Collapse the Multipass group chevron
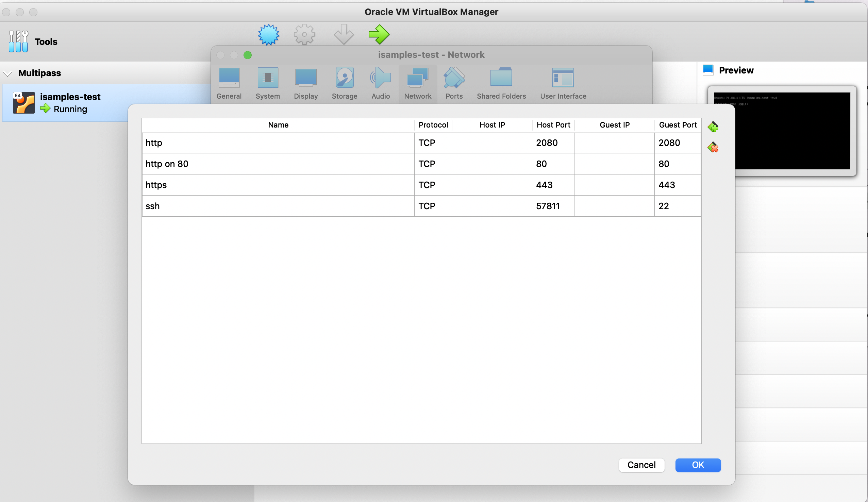 coord(7,73)
